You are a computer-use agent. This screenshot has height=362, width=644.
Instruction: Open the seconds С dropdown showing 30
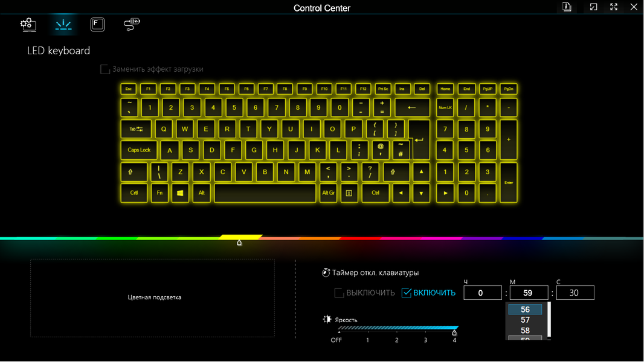point(575,293)
